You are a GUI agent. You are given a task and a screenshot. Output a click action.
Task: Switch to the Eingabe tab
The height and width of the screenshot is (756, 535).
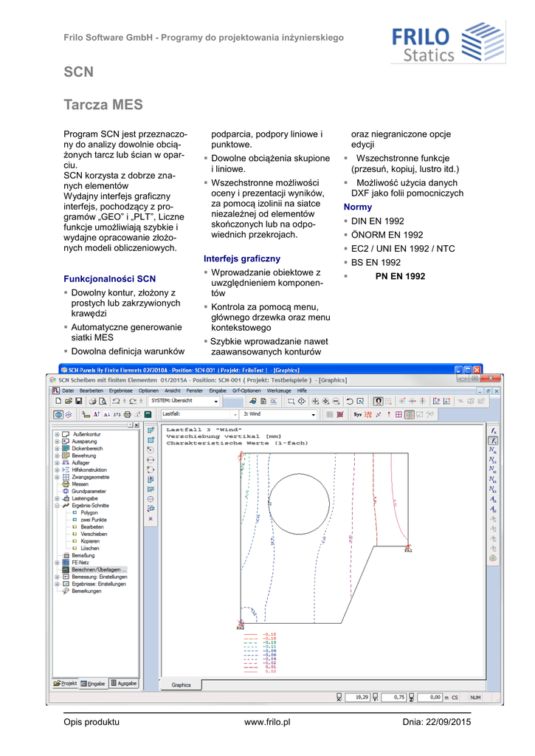[93, 684]
